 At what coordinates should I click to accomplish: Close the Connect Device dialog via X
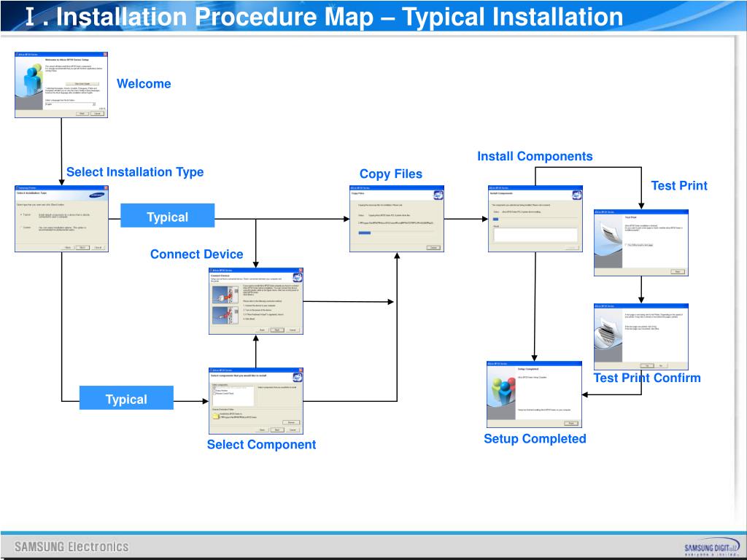pos(300,270)
